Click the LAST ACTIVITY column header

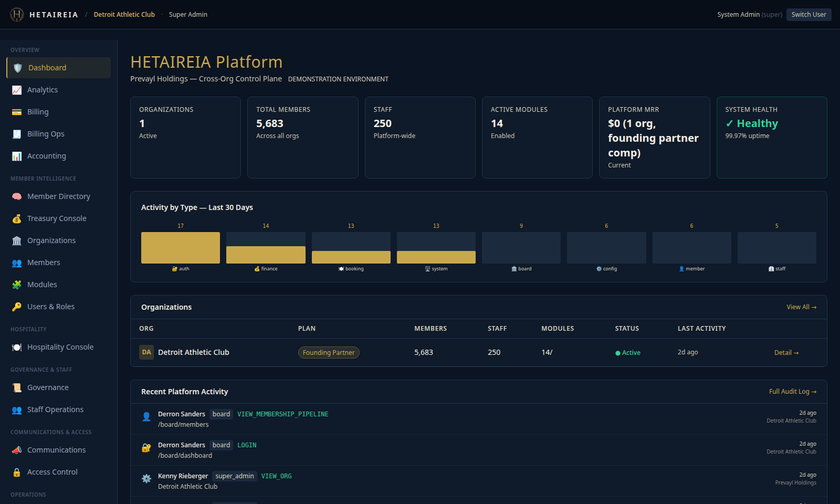tap(702, 329)
